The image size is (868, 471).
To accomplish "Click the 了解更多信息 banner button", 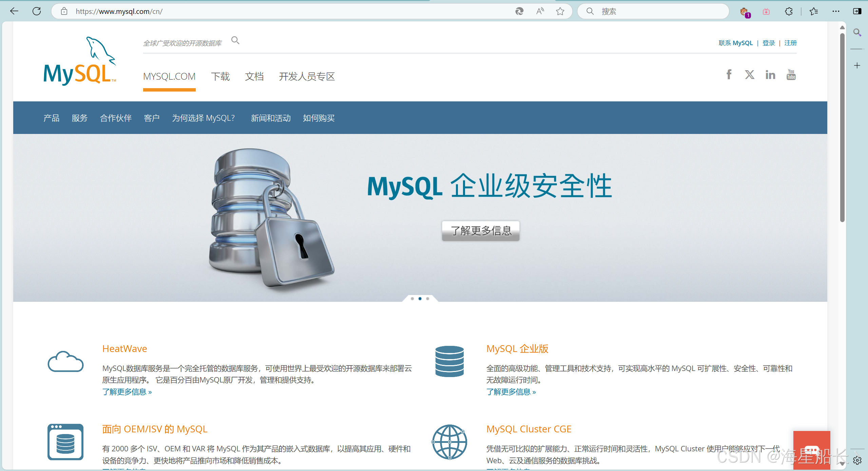I will tap(481, 231).
